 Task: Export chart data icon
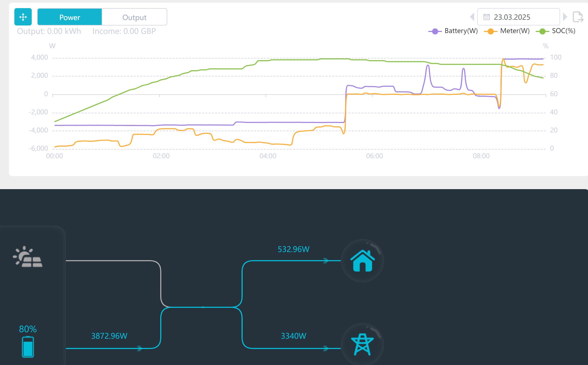coord(578,17)
